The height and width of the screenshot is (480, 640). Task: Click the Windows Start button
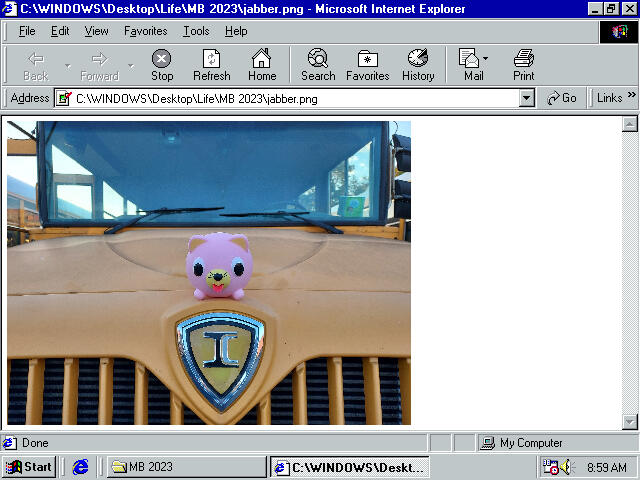tap(29, 467)
